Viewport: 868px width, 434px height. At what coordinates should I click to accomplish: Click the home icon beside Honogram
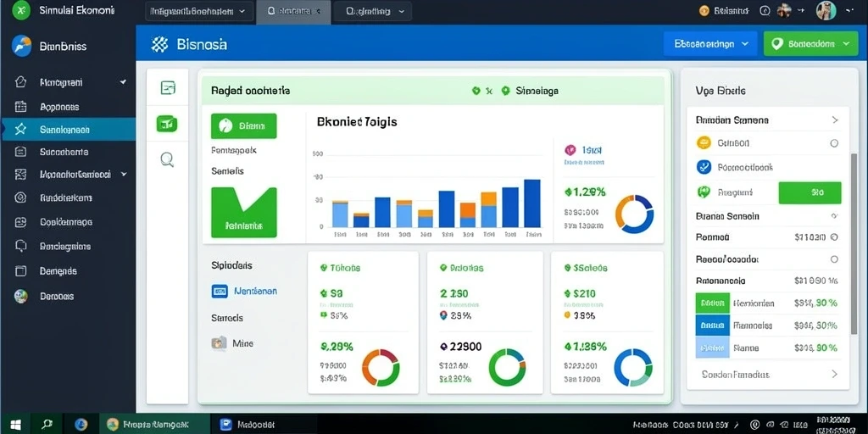(20, 82)
